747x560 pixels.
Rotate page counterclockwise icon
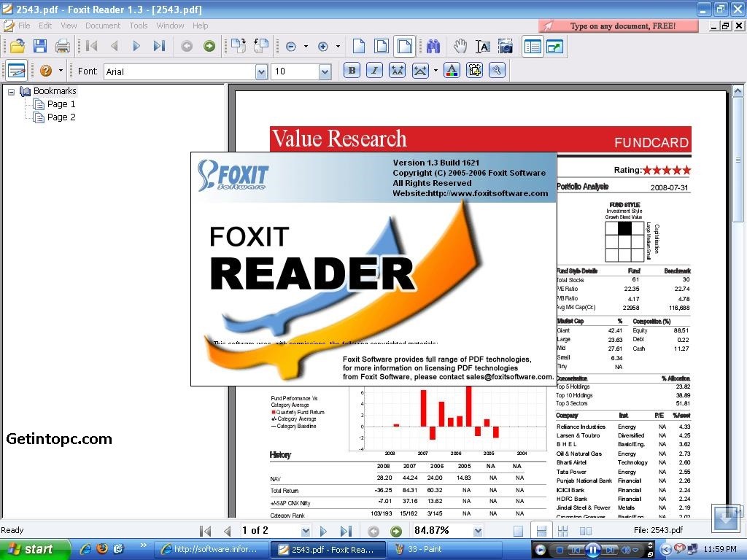(x=261, y=46)
